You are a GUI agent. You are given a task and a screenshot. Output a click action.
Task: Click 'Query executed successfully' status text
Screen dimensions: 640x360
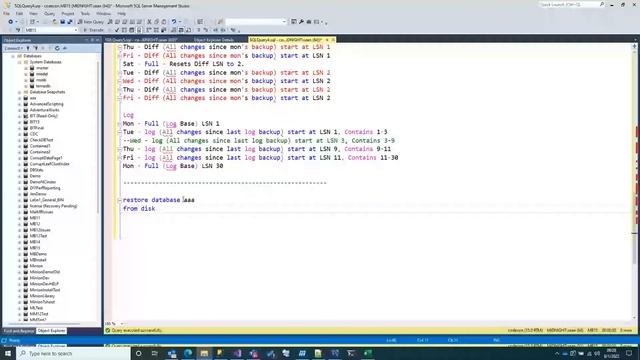click(x=137, y=330)
